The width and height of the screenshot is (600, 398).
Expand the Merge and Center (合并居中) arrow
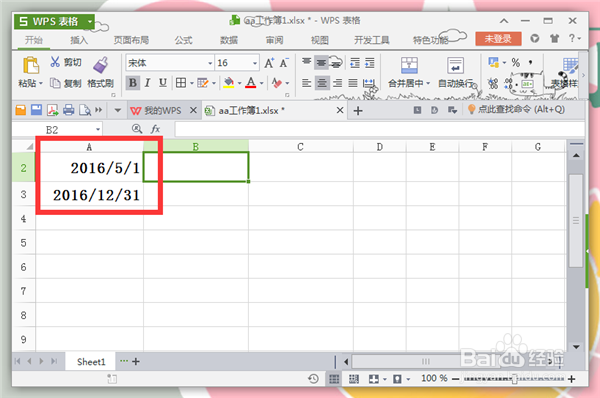428,83
